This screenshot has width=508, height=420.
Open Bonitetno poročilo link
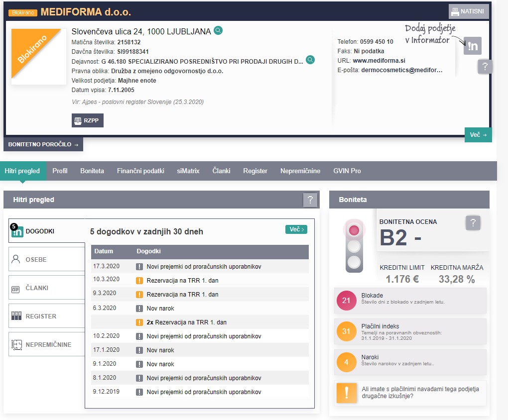[x=43, y=145]
